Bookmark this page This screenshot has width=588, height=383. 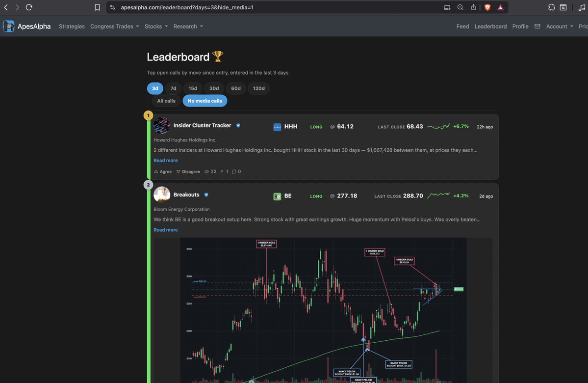97,7
